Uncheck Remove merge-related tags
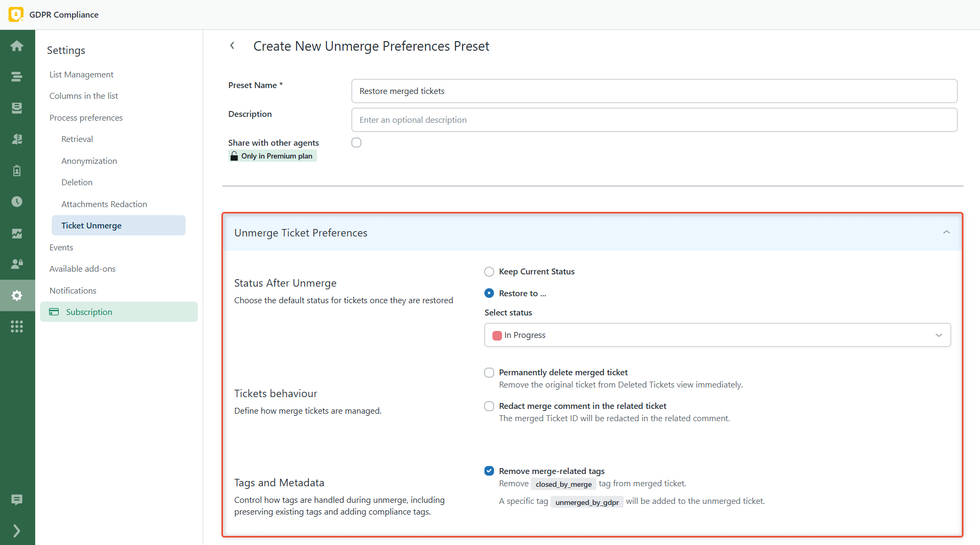This screenshot has width=980, height=545. (x=489, y=471)
